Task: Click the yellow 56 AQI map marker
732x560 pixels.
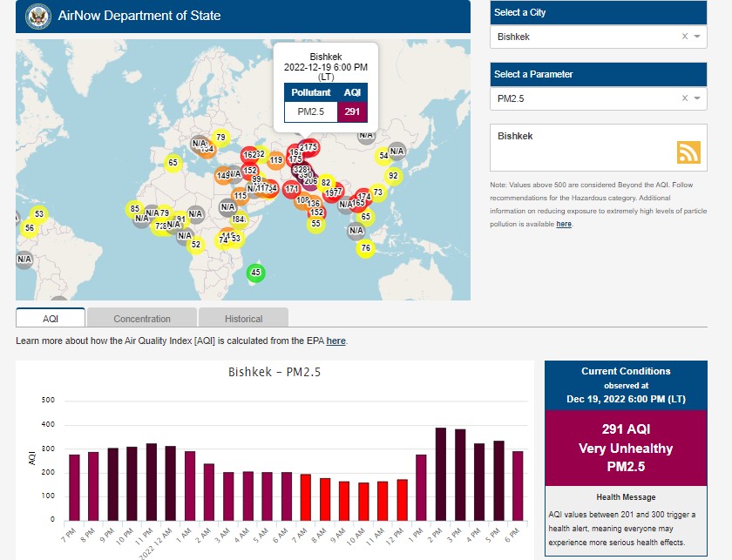Action: [x=29, y=228]
